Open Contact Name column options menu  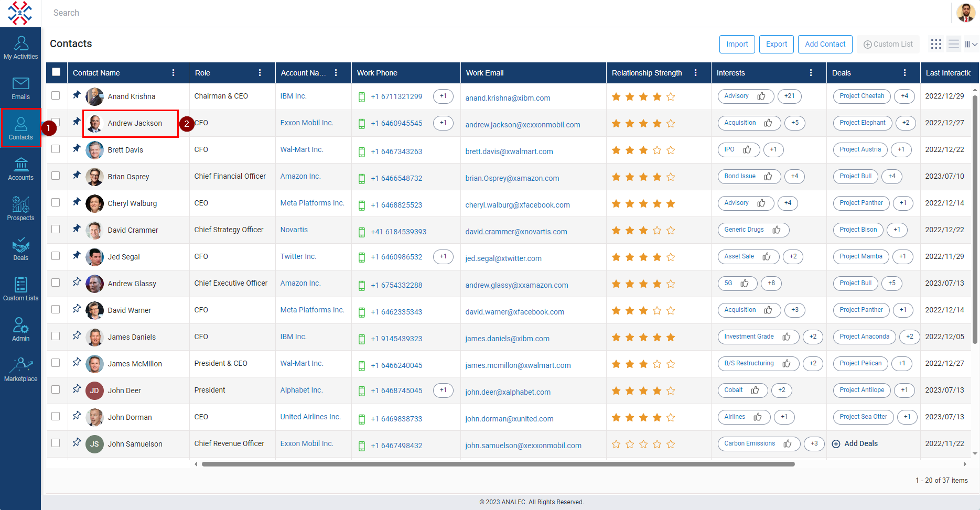click(x=174, y=73)
